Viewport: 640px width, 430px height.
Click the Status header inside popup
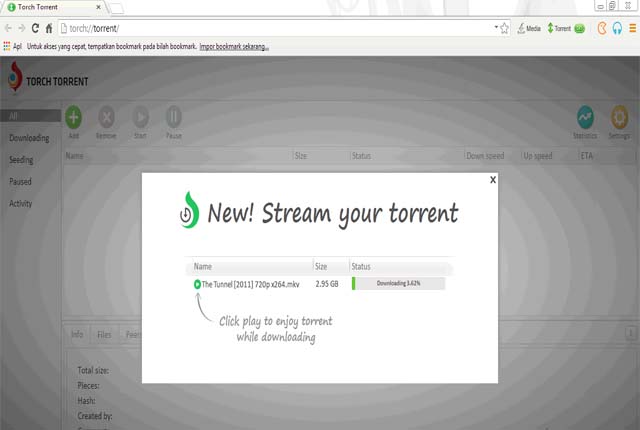pyautogui.click(x=361, y=266)
